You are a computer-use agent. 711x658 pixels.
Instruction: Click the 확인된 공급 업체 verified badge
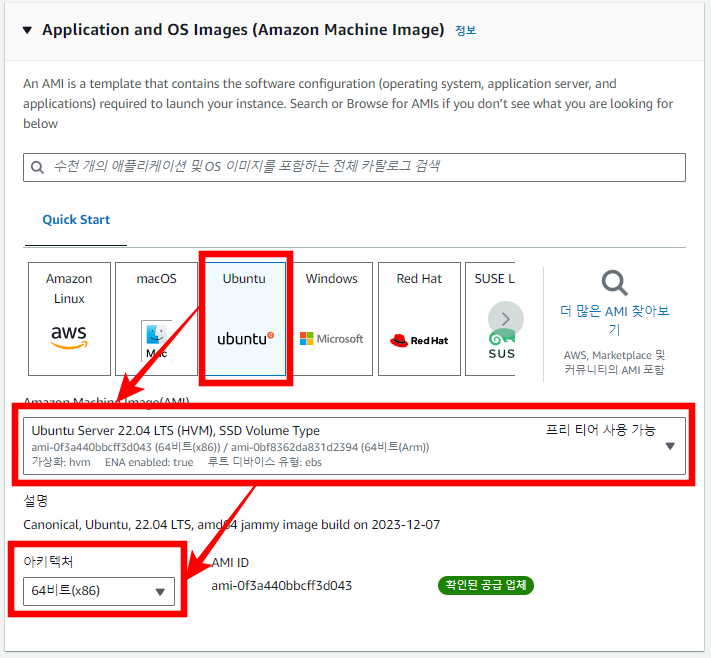click(x=486, y=585)
